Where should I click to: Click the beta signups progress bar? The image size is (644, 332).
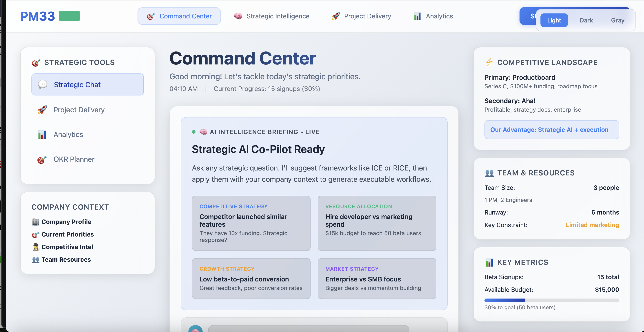[551, 300]
